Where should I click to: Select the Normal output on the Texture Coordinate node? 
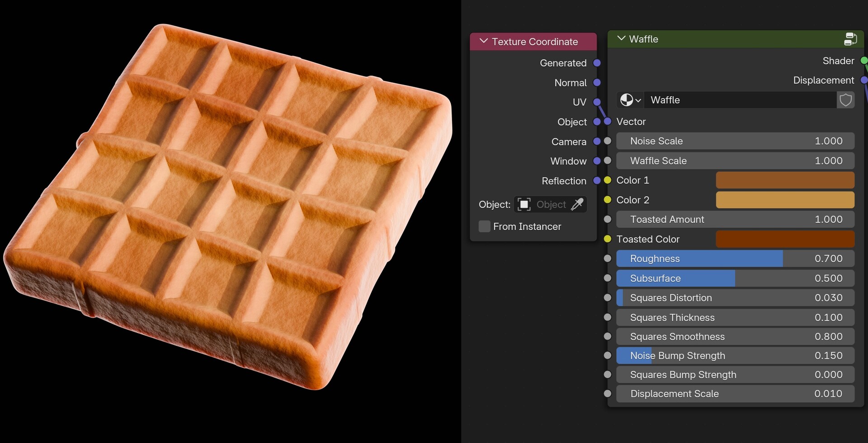[x=597, y=83]
